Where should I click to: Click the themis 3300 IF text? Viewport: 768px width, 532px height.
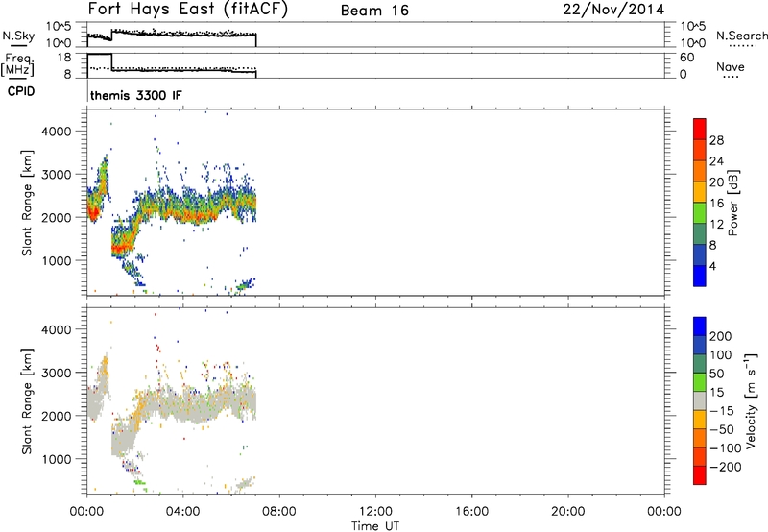click(135, 95)
